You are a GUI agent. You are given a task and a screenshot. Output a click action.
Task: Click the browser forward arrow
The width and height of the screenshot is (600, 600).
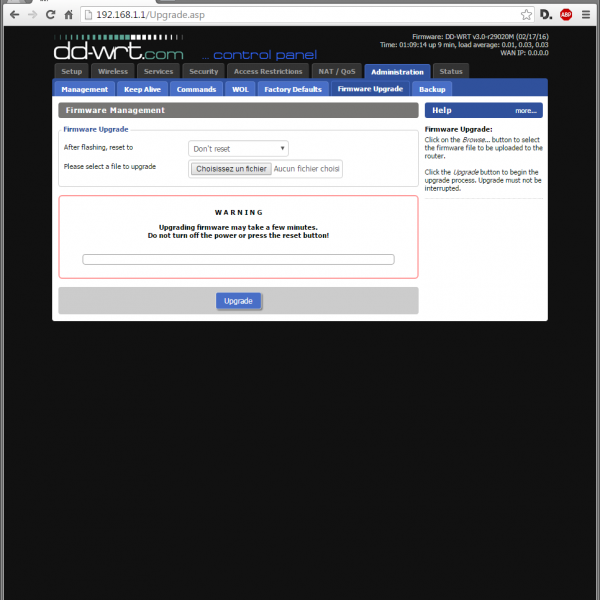(32, 15)
